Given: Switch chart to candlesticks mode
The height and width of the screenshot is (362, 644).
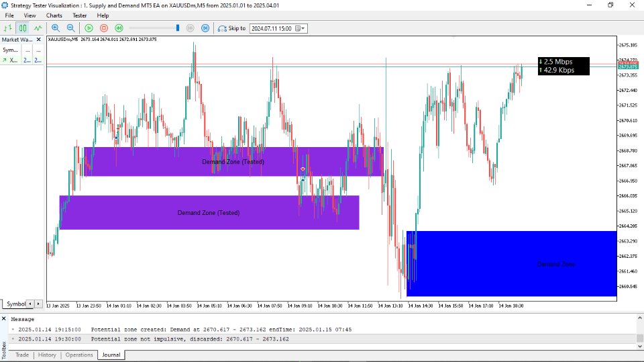Looking at the screenshot, I should point(23,28).
